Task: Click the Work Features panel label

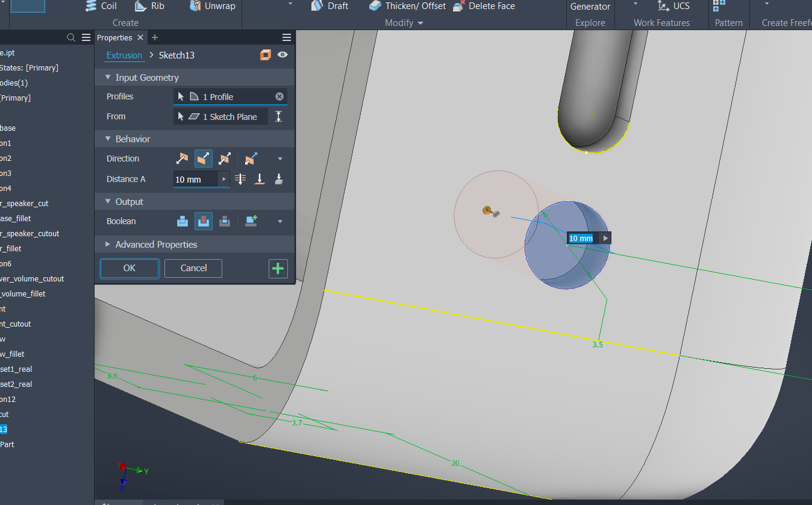Action: [x=661, y=23]
